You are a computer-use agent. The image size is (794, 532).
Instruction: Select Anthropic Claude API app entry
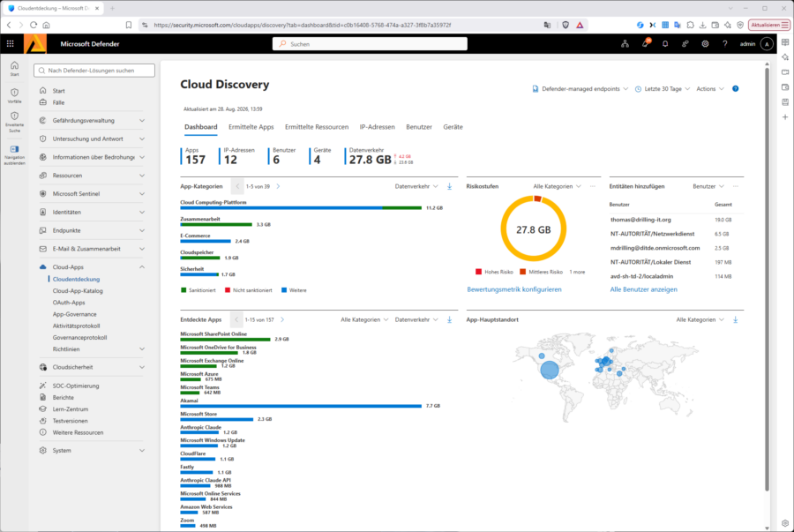point(205,480)
